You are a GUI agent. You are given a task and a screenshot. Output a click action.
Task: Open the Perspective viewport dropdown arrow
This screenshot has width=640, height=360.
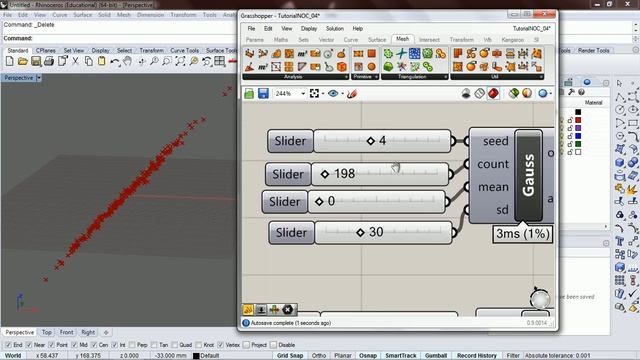pyautogui.click(x=39, y=78)
